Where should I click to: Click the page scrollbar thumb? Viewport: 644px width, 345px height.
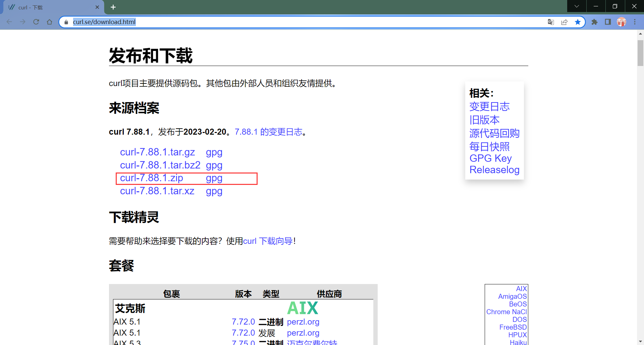coord(640,53)
